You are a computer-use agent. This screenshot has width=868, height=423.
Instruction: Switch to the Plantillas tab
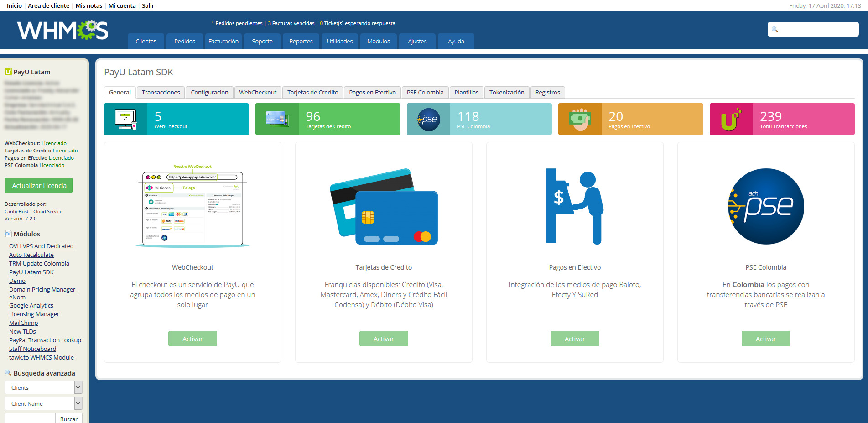click(x=467, y=92)
